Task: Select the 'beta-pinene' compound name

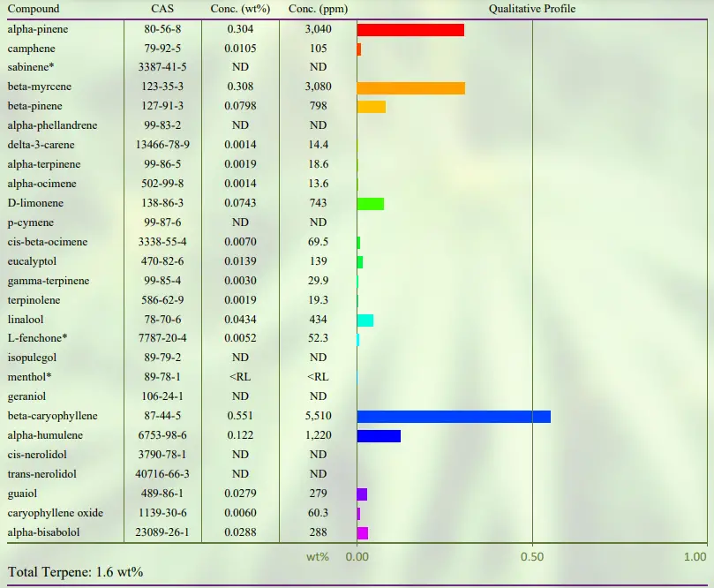Action: (35, 106)
